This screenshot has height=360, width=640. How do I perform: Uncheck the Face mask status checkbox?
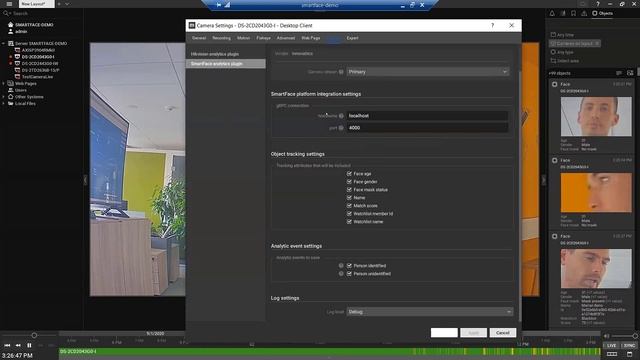pyautogui.click(x=349, y=190)
